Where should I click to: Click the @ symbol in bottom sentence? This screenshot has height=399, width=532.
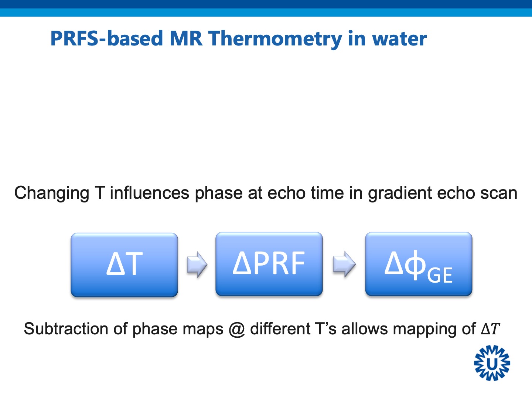click(x=237, y=329)
